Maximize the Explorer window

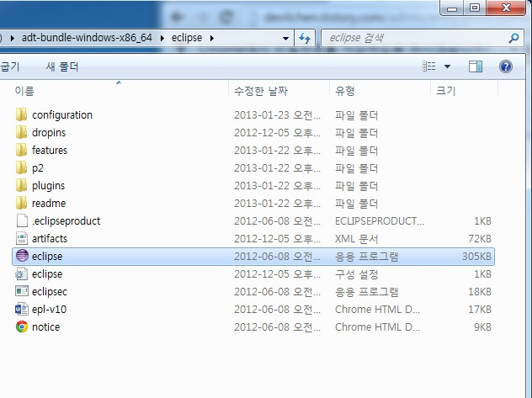tap(475, 8)
